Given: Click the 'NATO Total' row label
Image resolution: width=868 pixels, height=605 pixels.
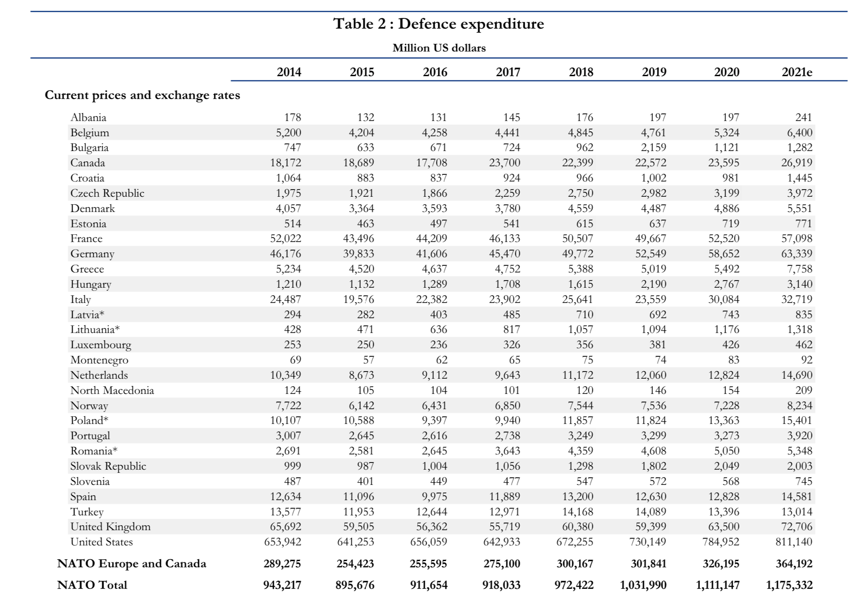Looking at the screenshot, I should (92, 585).
